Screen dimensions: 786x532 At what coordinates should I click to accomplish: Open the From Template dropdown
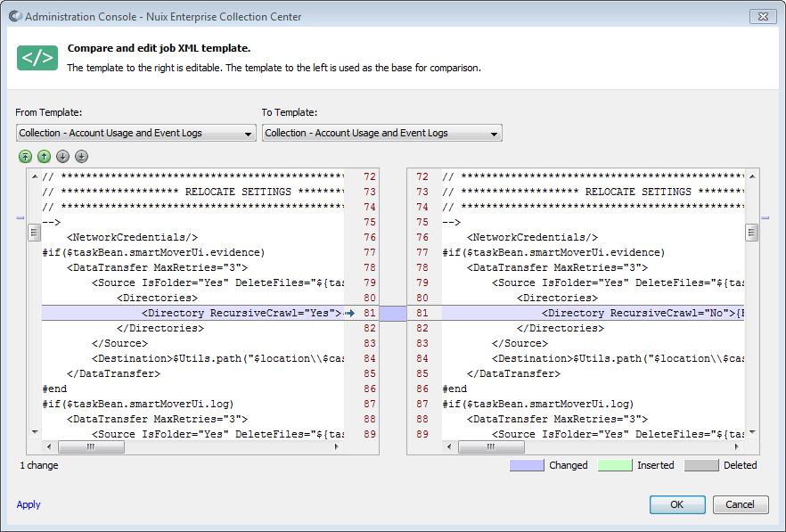[135, 133]
